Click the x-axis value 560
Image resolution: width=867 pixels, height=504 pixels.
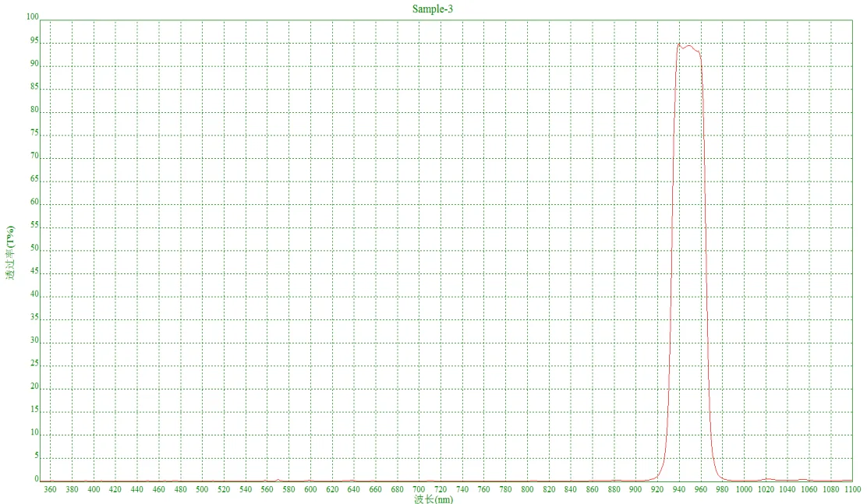(267, 489)
